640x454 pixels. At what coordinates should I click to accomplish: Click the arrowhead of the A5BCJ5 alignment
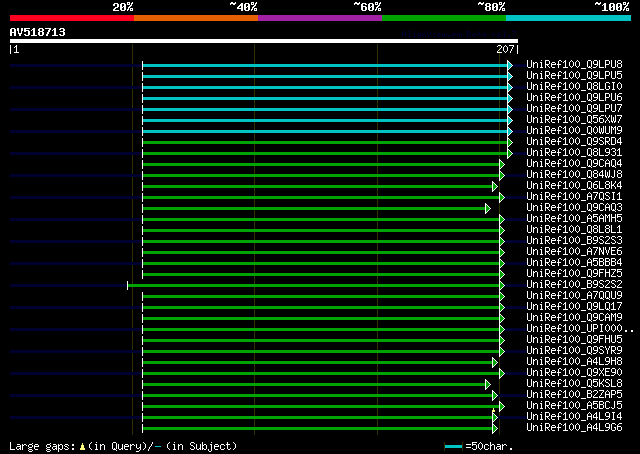coord(502,407)
